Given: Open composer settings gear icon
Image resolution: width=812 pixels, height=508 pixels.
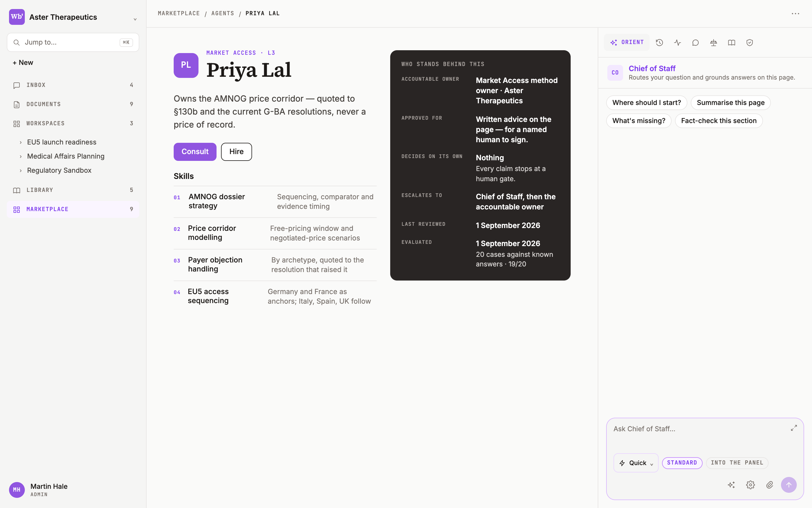Looking at the screenshot, I should (x=750, y=485).
